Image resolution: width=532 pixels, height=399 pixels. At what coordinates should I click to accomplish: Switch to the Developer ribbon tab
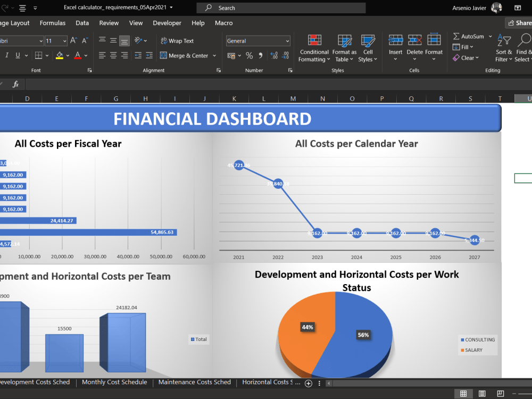167,23
